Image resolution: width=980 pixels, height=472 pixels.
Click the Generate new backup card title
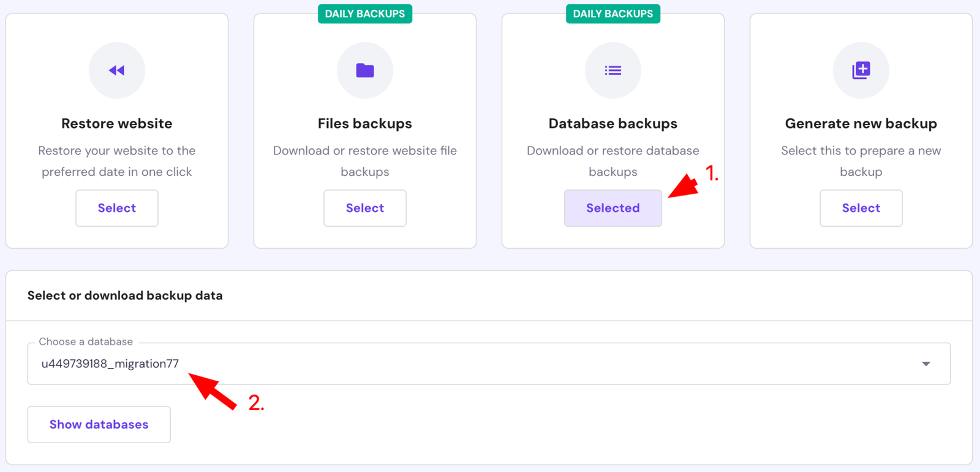click(861, 123)
